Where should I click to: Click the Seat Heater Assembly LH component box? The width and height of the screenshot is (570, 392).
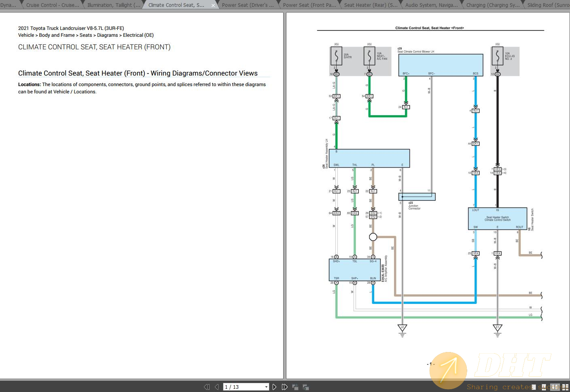[369, 158]
